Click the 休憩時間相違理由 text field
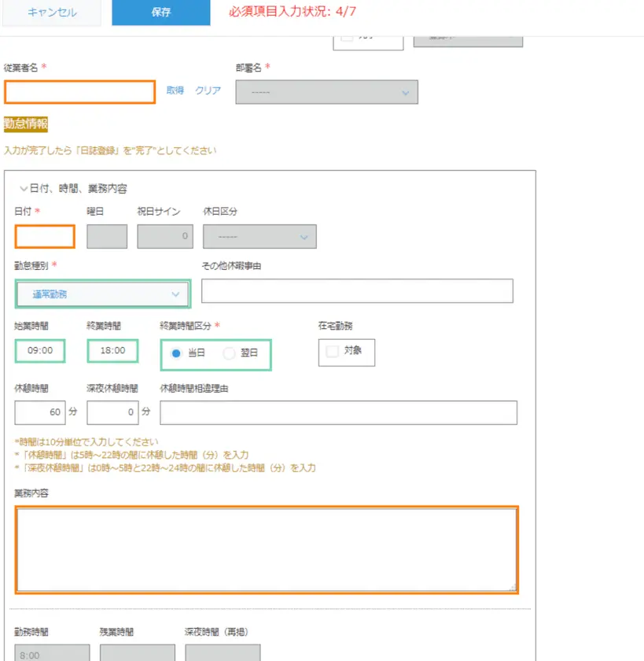Viewport: 644px width, 661px height. coord(338,412)
